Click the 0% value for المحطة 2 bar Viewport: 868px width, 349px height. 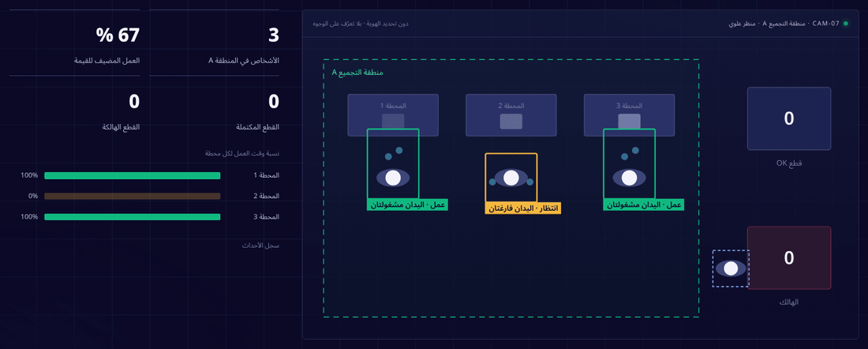32,196
